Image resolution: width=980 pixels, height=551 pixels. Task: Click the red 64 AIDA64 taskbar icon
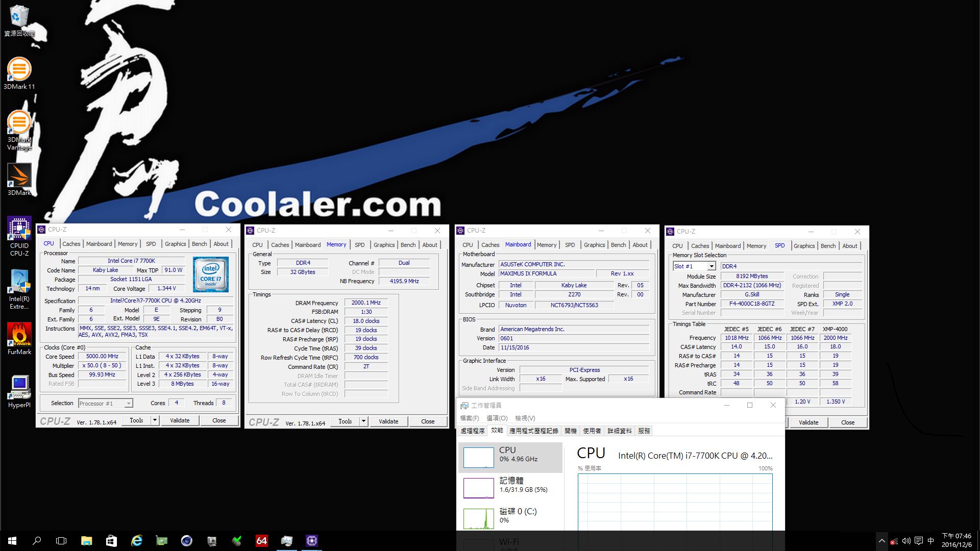(261, 541)
